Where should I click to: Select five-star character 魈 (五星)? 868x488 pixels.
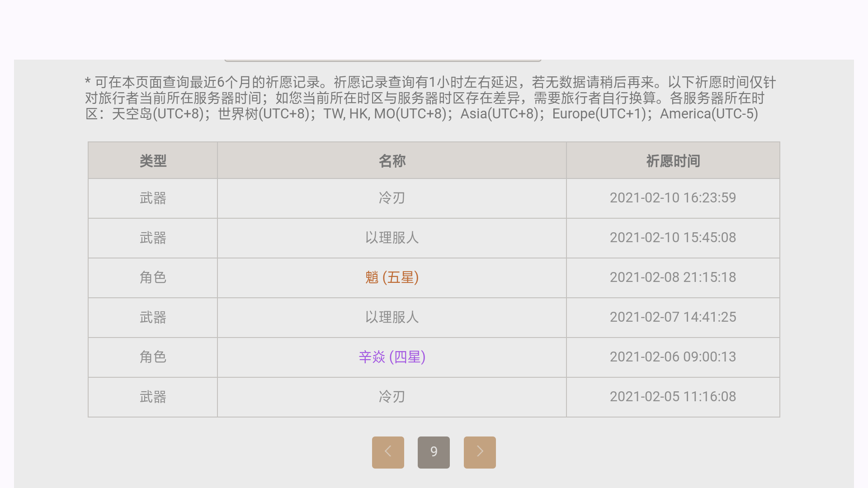pyautogui.click(x=392, y=277)
